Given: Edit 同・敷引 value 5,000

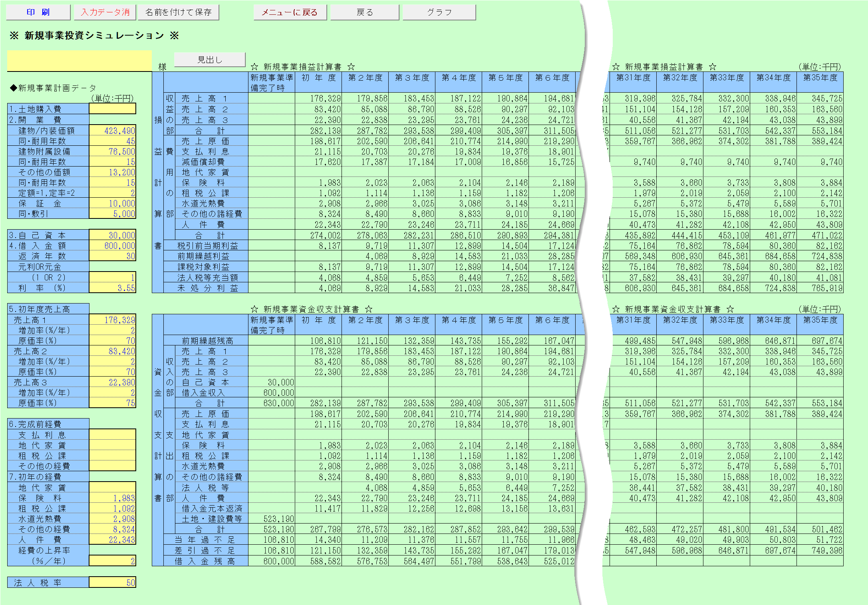Looking at the screenshot, I should (x=112, y=213).
